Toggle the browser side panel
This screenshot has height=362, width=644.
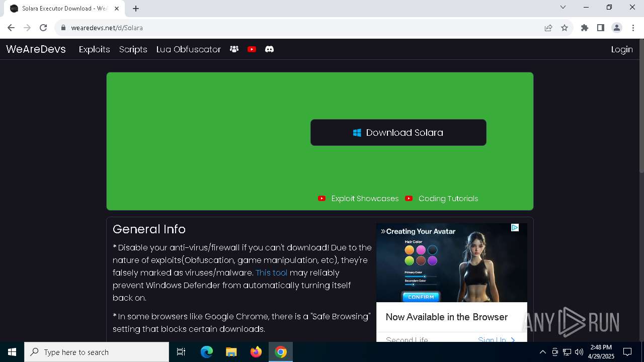(601, 28)
